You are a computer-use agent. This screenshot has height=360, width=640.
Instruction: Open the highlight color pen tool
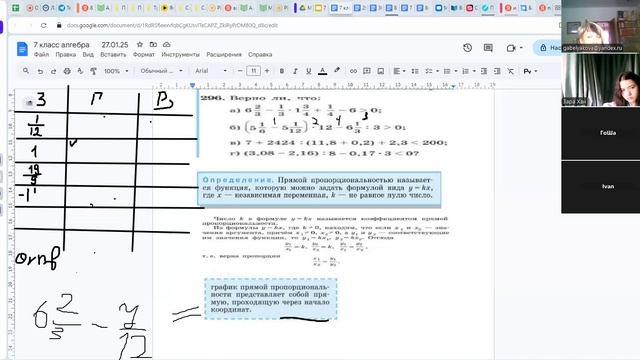point(337,71)
